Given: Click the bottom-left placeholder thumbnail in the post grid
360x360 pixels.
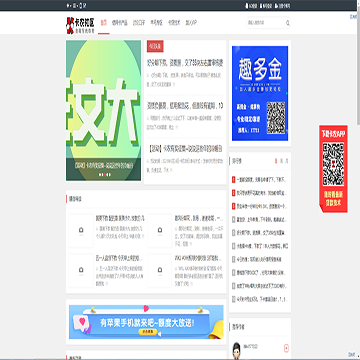Looking at the screenshot, I should tap(81, 270).
